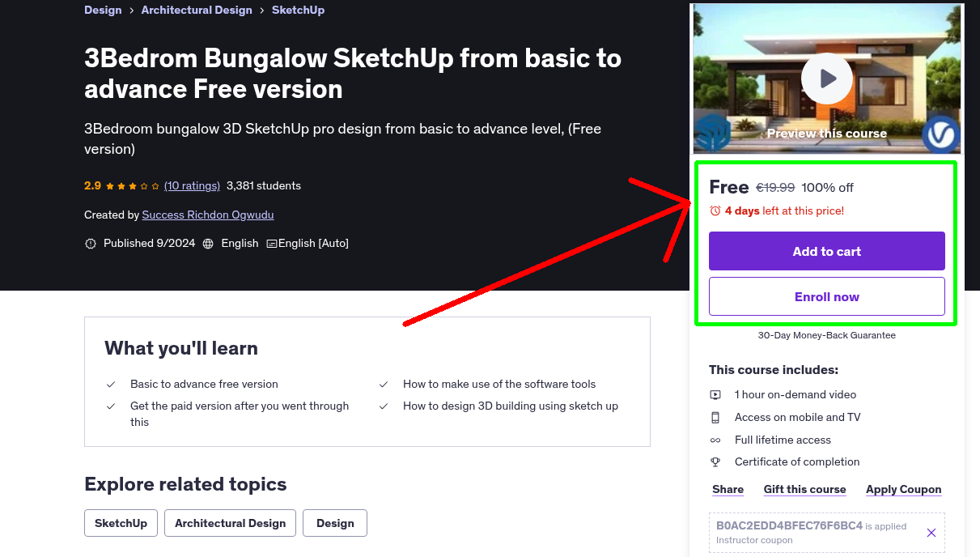Click the Free price label
This screenshot has width=980, height=557.
pos(729,187)
